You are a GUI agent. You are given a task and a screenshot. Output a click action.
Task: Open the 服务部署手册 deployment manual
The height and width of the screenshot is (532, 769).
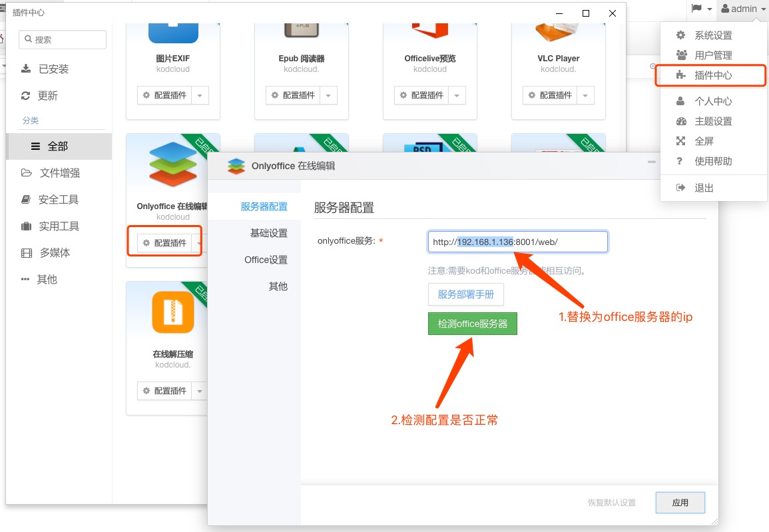(x=465, y=294)
